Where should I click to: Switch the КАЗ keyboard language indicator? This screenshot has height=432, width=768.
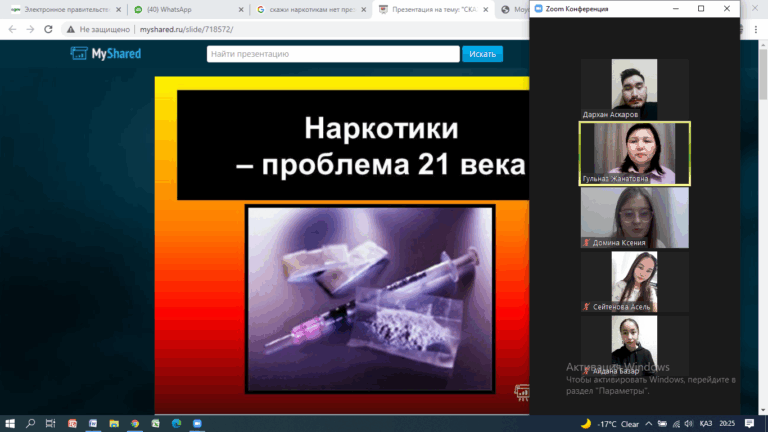[707, 423]
